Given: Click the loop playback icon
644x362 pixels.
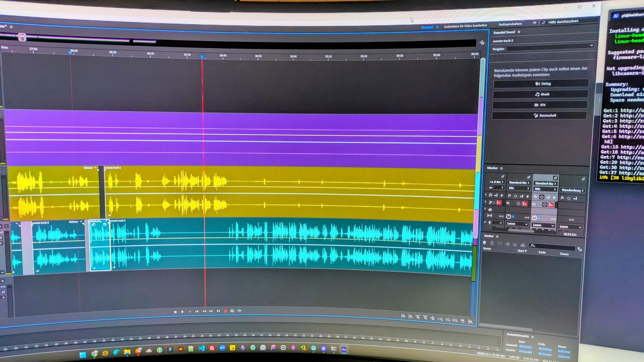Looking at the screenshot, I should 232,311.
